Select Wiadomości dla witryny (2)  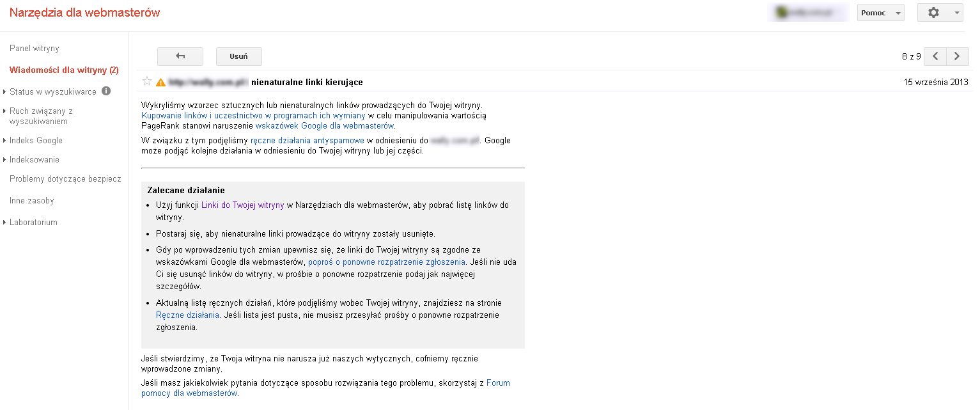tap(64, 70)
